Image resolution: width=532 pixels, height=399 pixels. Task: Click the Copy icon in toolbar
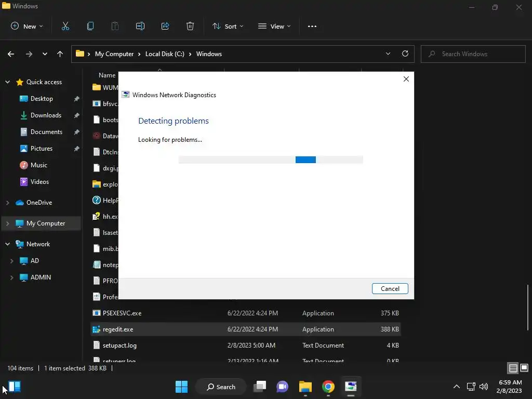click(90, 26)
